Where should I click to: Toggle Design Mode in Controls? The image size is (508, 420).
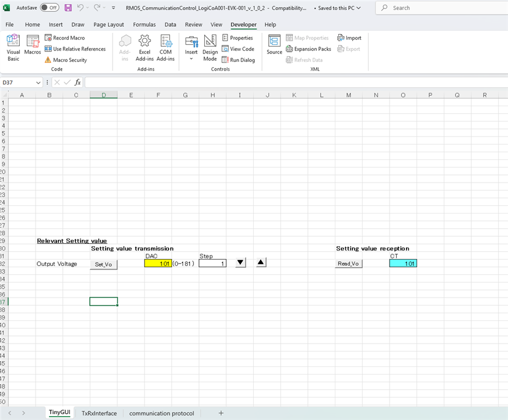click(x=210, y=47)
